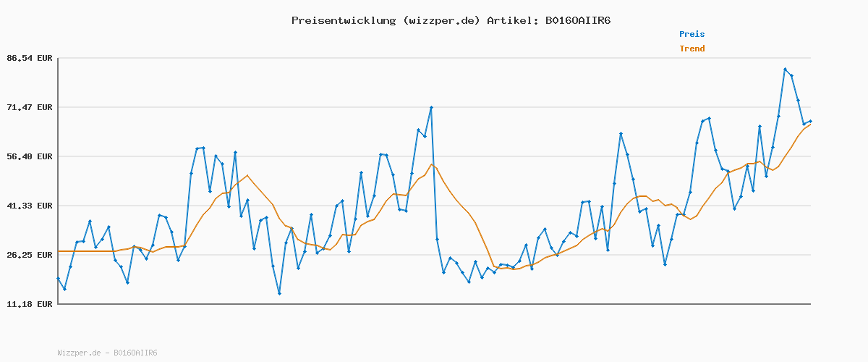
Task: Click the 11.18 EUR axis label
Action: point(28,304)
